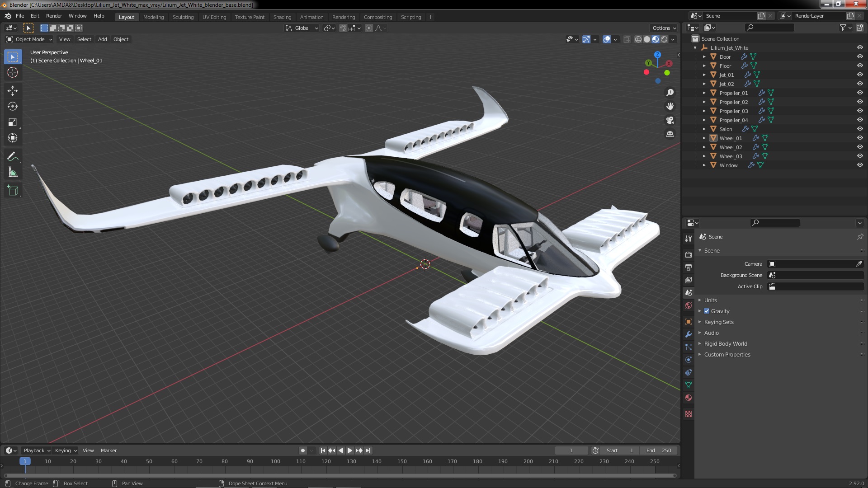Expand the Propeller_01 tree item

click(704, 93)
